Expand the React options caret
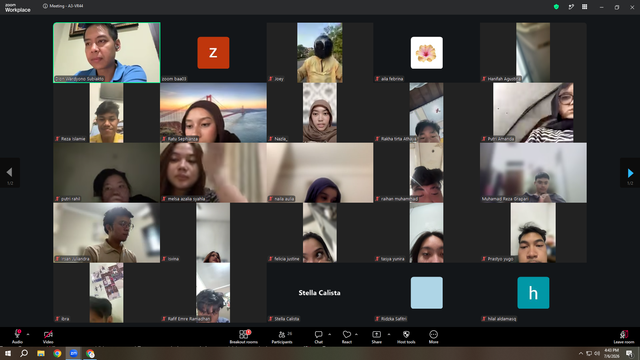The image size is (640, 360). (356, 334)
